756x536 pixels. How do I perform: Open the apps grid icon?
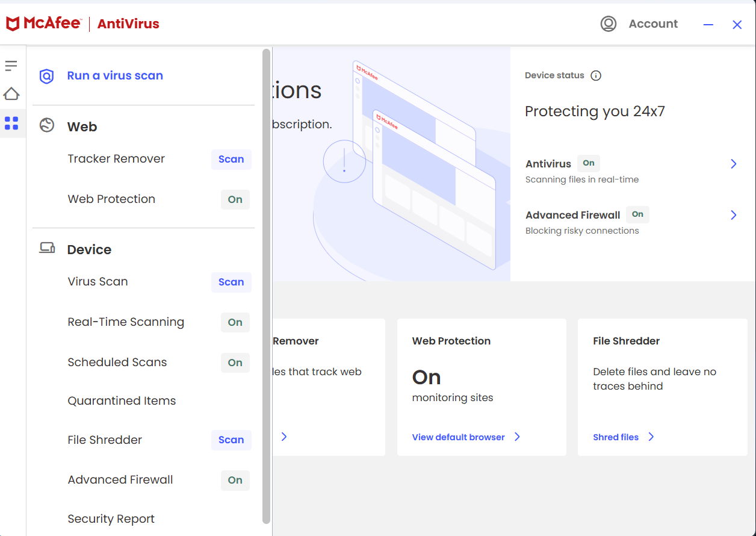(11, 123)
